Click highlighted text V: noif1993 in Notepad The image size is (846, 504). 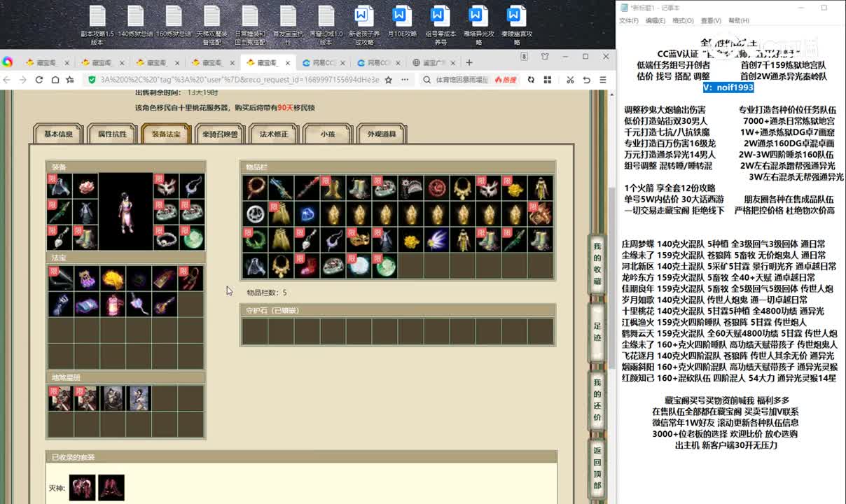[728, 87]
